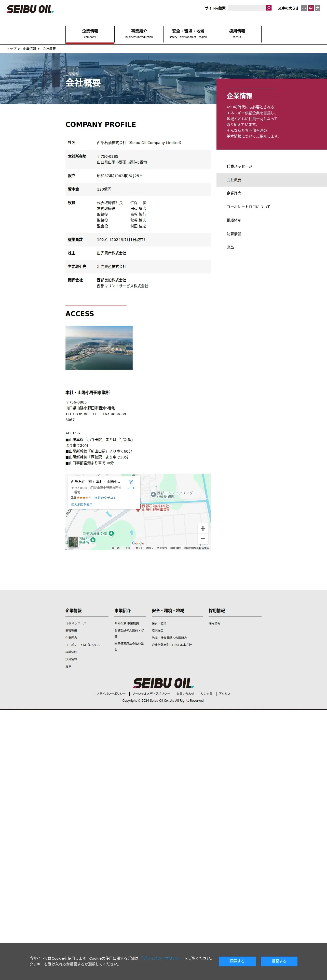Viewport: 327px width, 980px height.
Task: Click the red location pin on map
Action: [138, 509]
